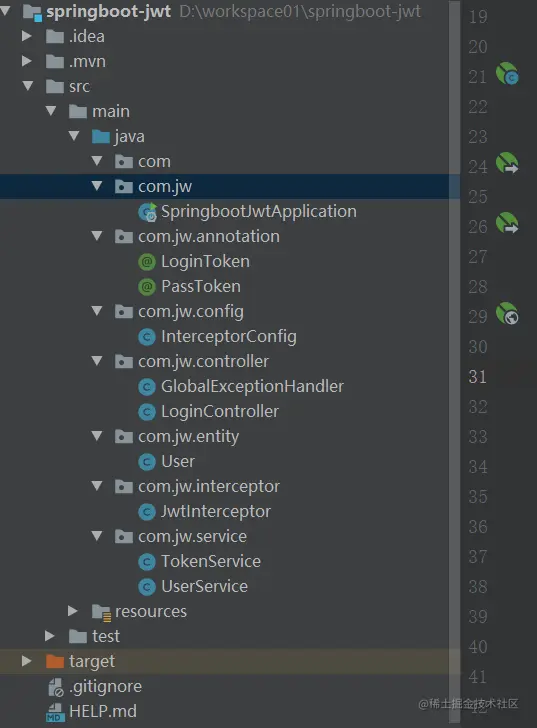
Task: Click line number 31 in the editor gutter
Action: (478, 377)
